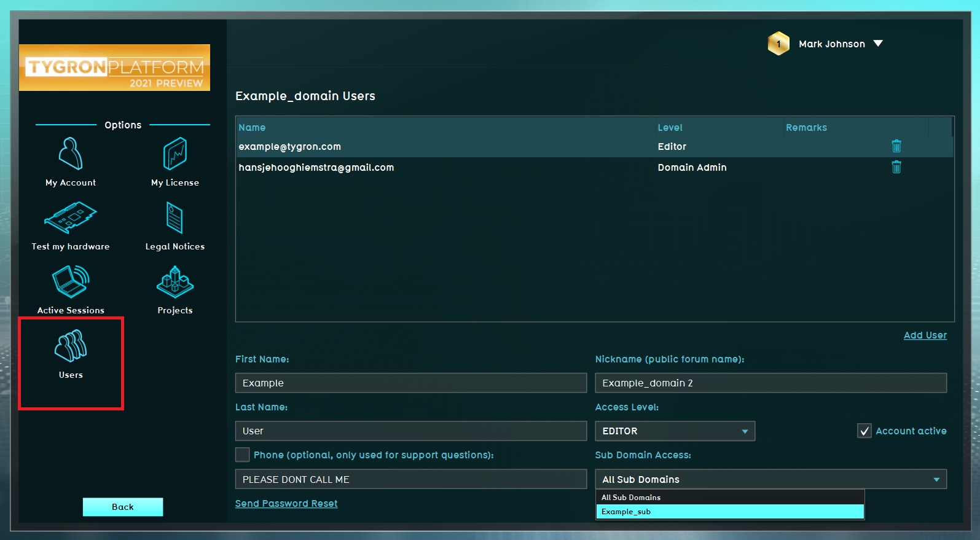View Active Sessions
Image resolution: width=980 pixels, height=540 pixels.
point(71,282)
